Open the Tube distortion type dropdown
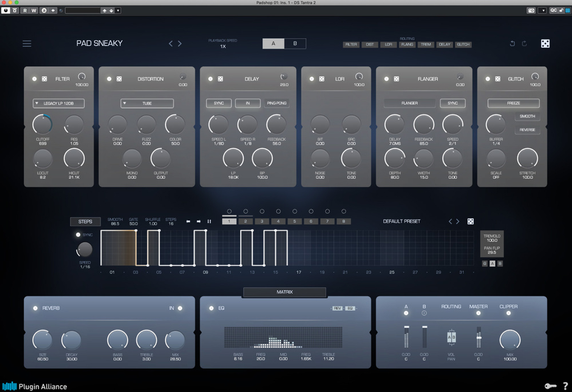This screenshot has width=572, height=392. tap(147, 103)
